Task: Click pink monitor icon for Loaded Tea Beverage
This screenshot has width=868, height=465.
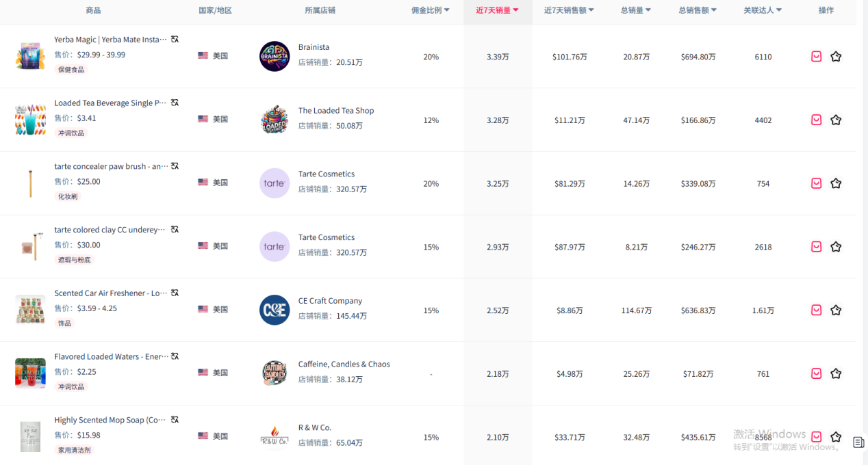Action: pyautogui.click(x=816, y=120)
